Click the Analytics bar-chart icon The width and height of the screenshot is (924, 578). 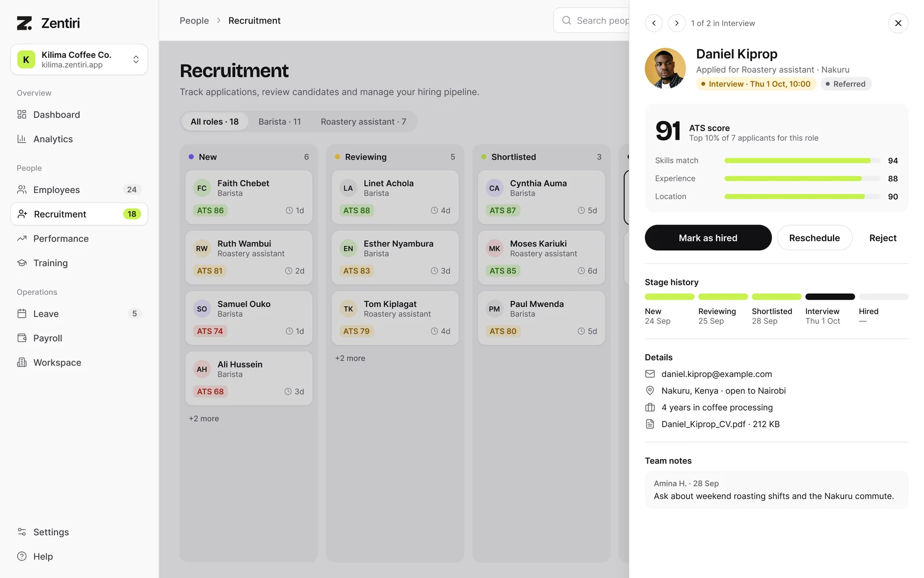[x=22, y=139]
